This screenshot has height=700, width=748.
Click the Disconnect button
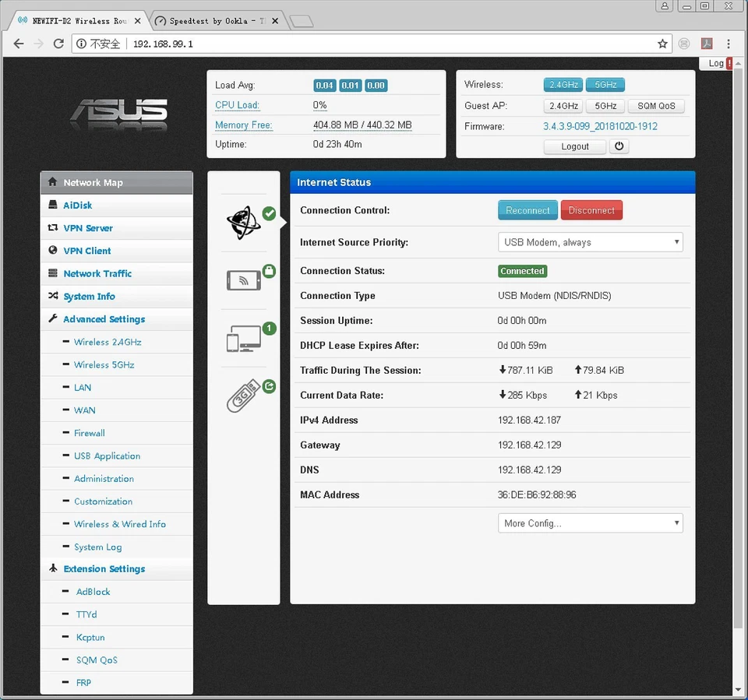[591, 210]
